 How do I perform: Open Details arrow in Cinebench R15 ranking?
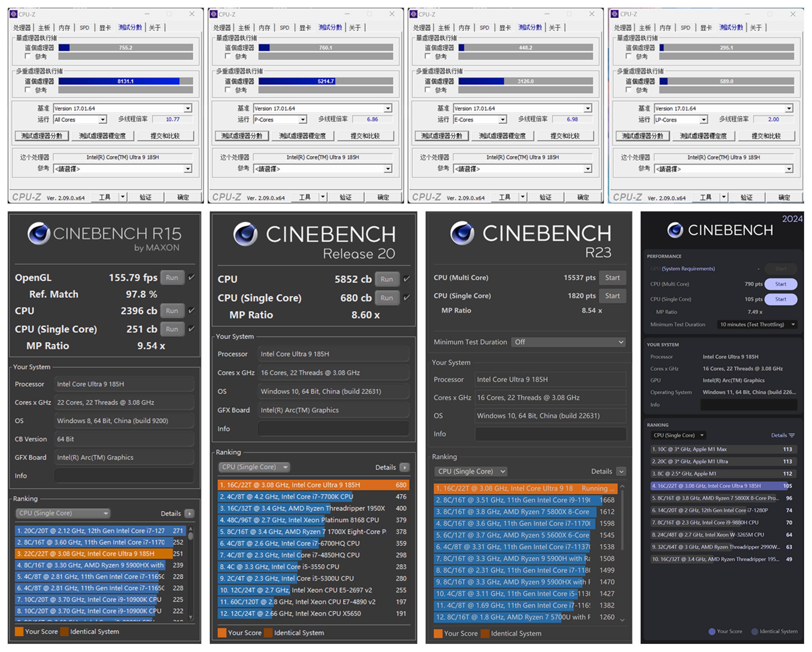click(190, 513)
